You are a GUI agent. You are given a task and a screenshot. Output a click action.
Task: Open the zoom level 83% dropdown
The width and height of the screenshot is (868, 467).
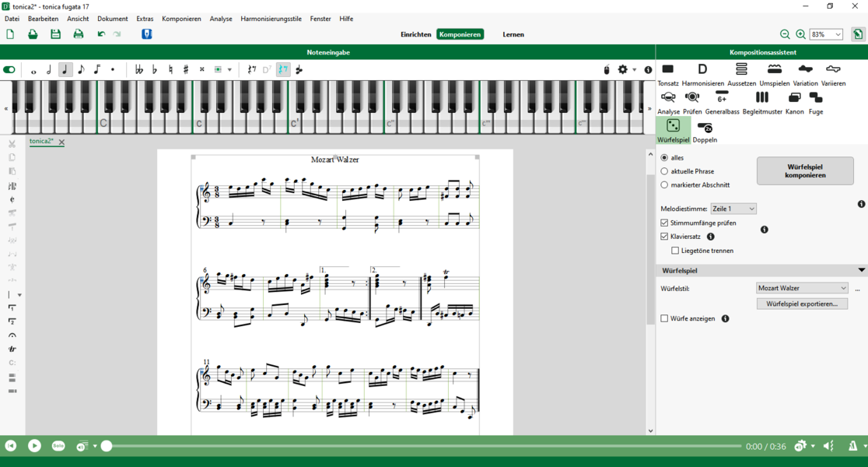pos(826,34)
